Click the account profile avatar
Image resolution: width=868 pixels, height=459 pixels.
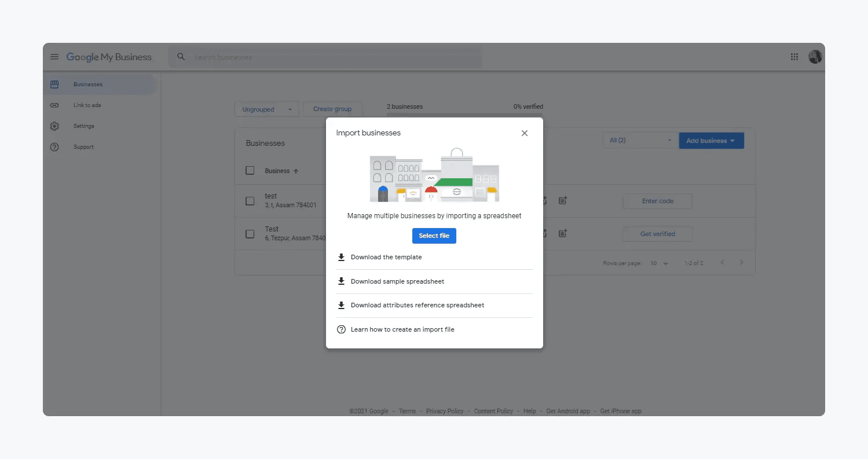click(815, 57)
